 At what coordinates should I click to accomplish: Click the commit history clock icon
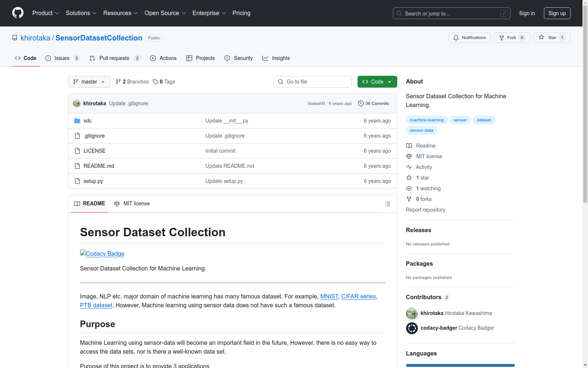361,103
